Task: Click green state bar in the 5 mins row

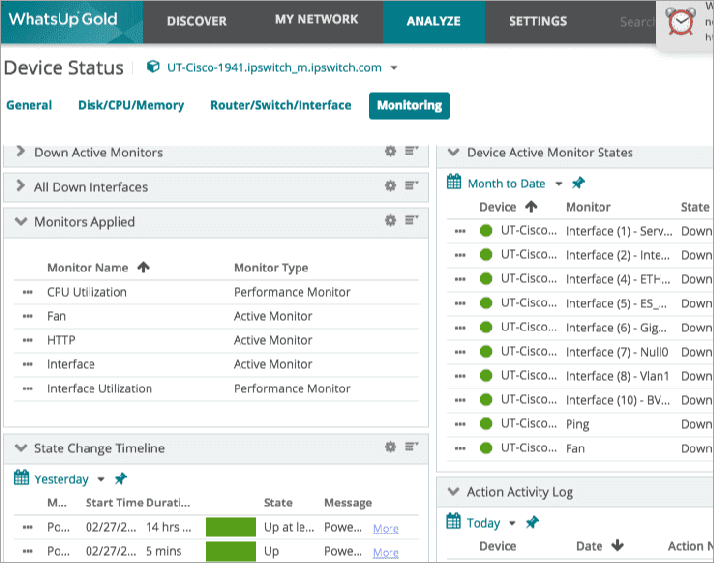Action: click(x=231, y=551)
